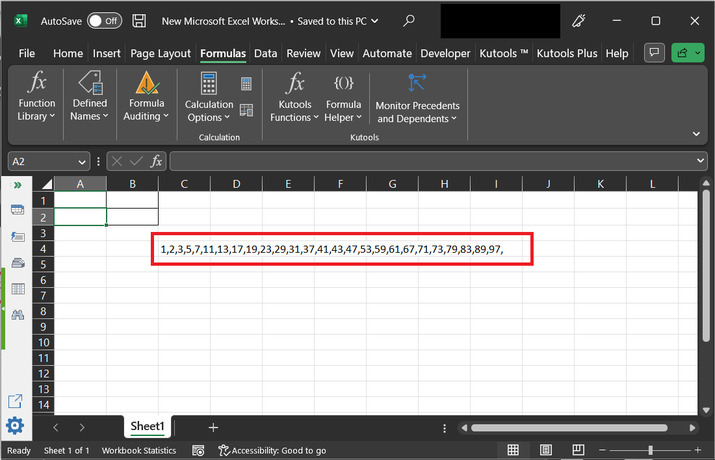Open Monitor Precedents and Dependents dropdown

(417, 99)
